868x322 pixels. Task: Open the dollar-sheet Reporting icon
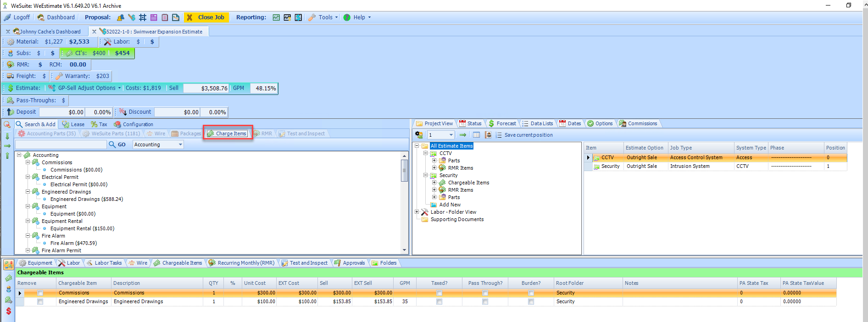tap(298, 17)
